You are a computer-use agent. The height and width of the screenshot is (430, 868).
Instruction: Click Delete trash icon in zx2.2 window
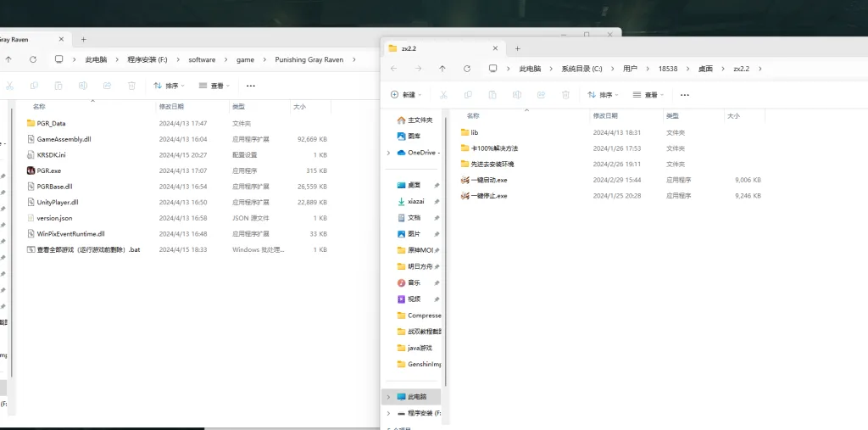pyautogui.click(x=565, y=95)
